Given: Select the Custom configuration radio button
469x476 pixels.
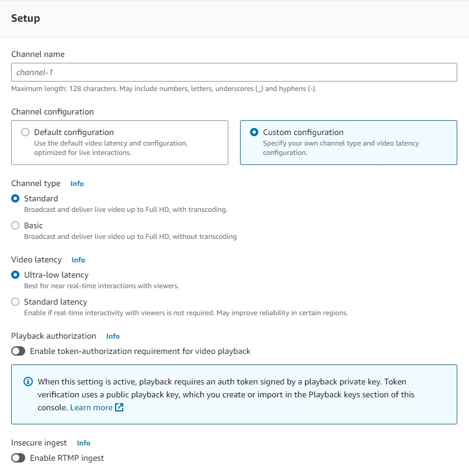Looking at the screenshot, I should click(254, 132).
